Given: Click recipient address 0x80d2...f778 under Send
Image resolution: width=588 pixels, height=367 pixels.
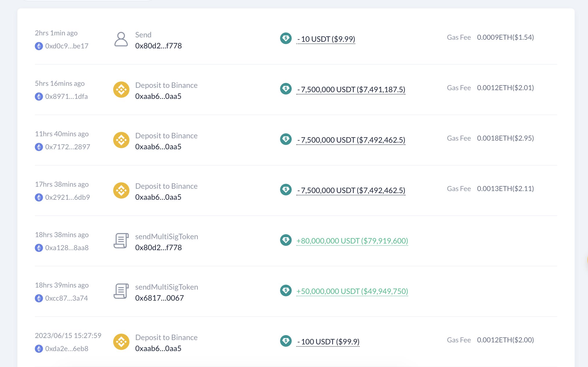Looking at the screenshot, I should coord(158,46).
